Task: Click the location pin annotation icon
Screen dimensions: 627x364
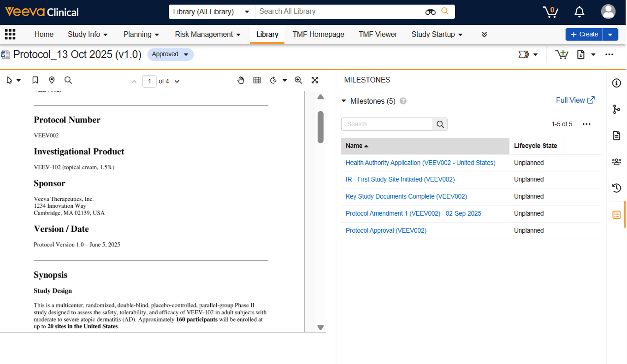Action: pyautogui.click(x=52, y=80)
